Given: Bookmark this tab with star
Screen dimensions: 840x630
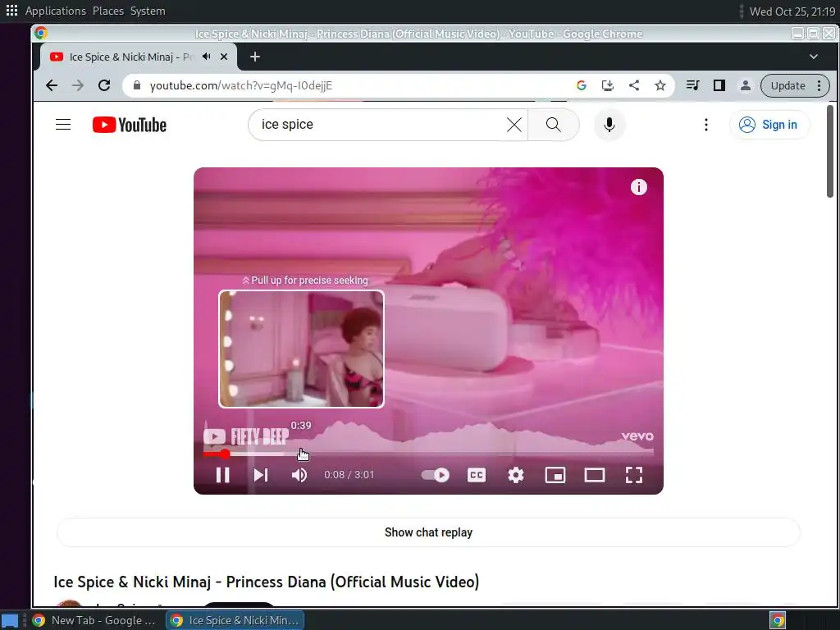Looking at the screenshot, I should tap(660, 85).
